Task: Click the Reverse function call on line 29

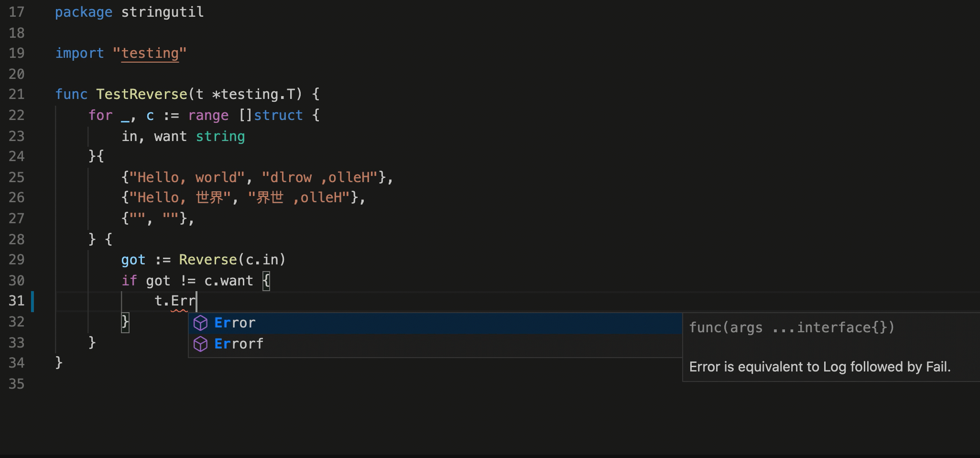Action: (208, 260)
